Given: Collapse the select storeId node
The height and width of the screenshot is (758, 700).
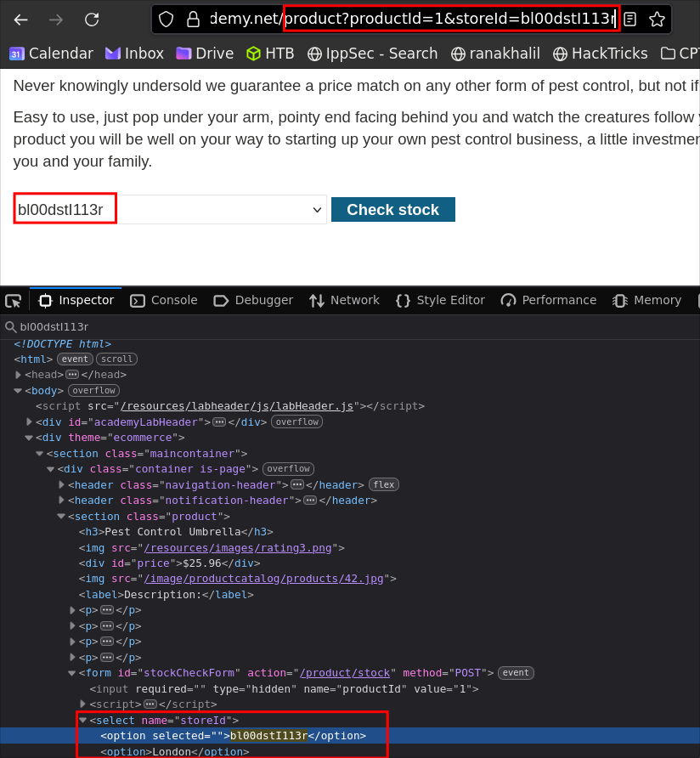Looking at the screenshot, I should [83, 721].
